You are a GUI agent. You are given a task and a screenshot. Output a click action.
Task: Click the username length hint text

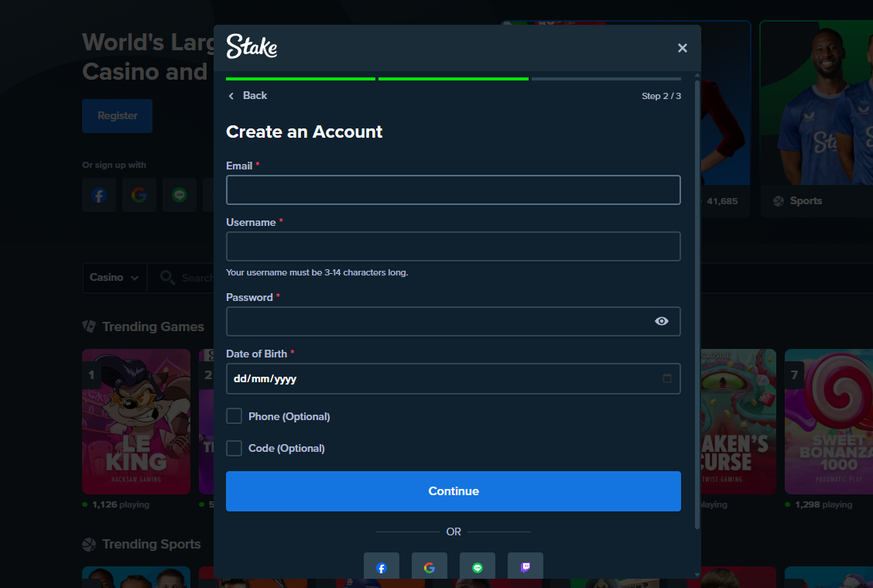[x=317, y=272]
